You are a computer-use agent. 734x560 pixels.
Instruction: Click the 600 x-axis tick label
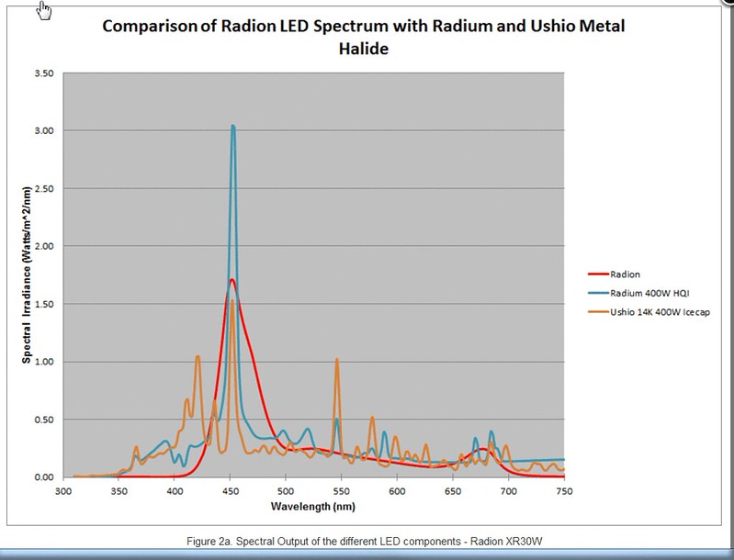click(397, 492)
